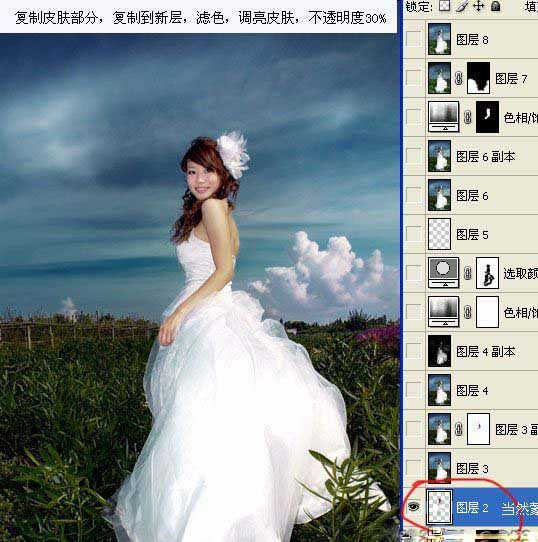Click the 图层 4 layer thumbnail
Image resolution: width=538 pixels, height=542 pixels.
click(x=439, y=390)
